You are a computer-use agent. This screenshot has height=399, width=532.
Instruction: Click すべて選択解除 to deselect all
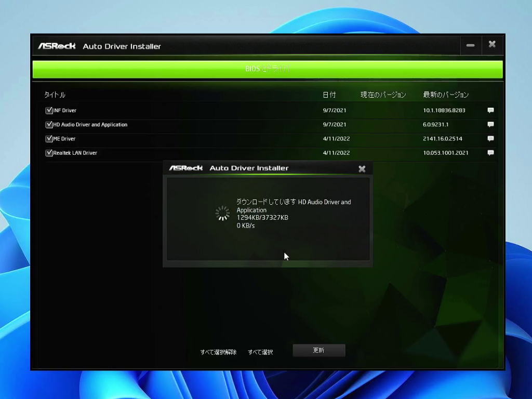(x=218, y=352)
